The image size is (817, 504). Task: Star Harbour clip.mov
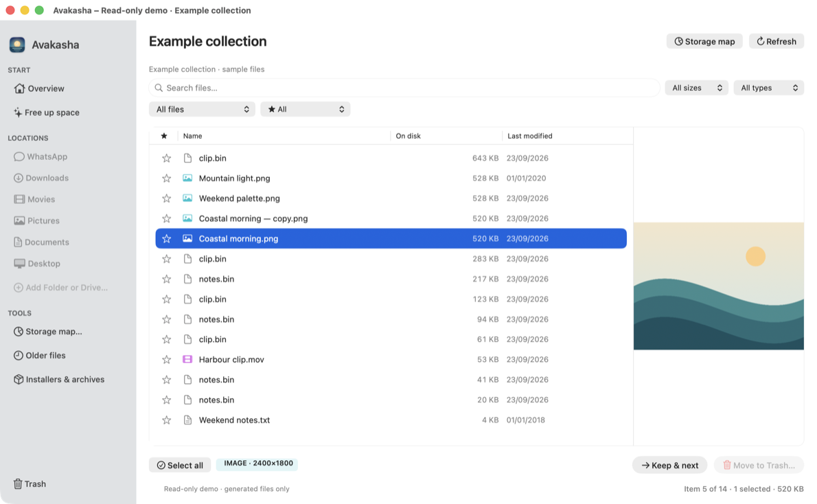(167, 359)
